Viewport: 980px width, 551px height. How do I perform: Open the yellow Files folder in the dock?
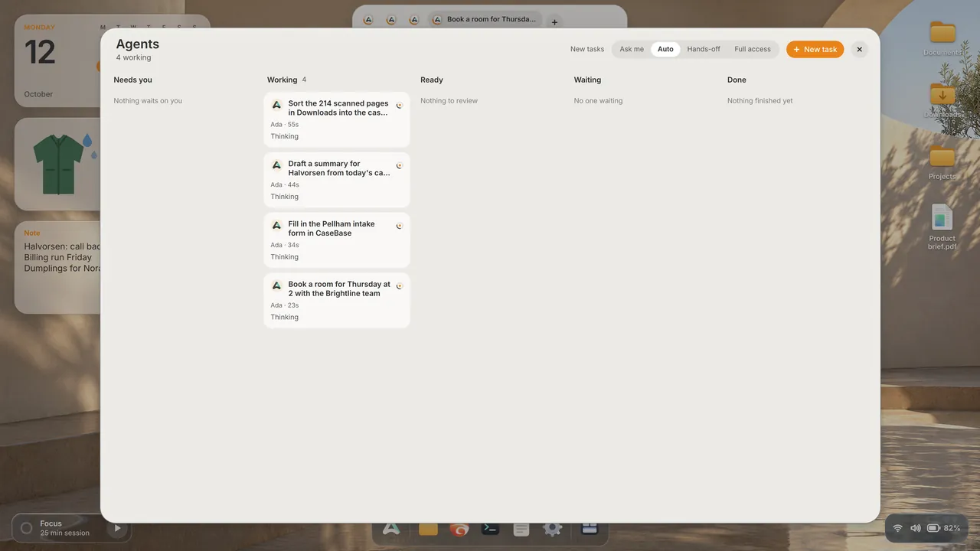pos(428,529)
